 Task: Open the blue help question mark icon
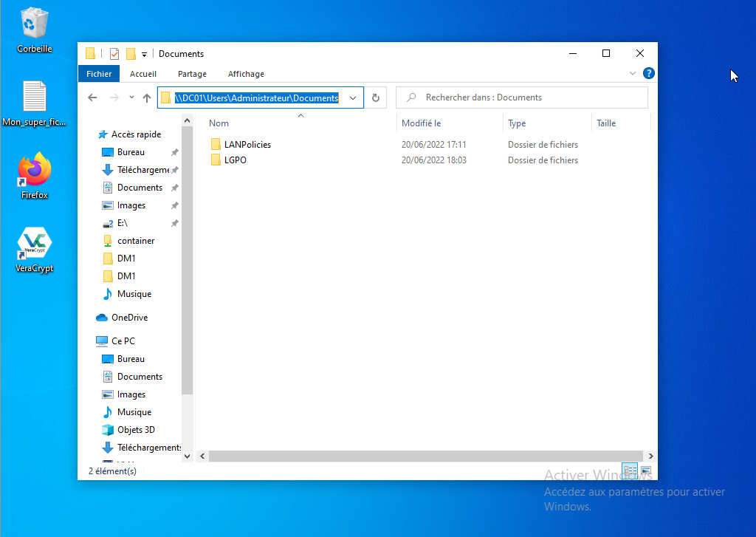(648, 73)
